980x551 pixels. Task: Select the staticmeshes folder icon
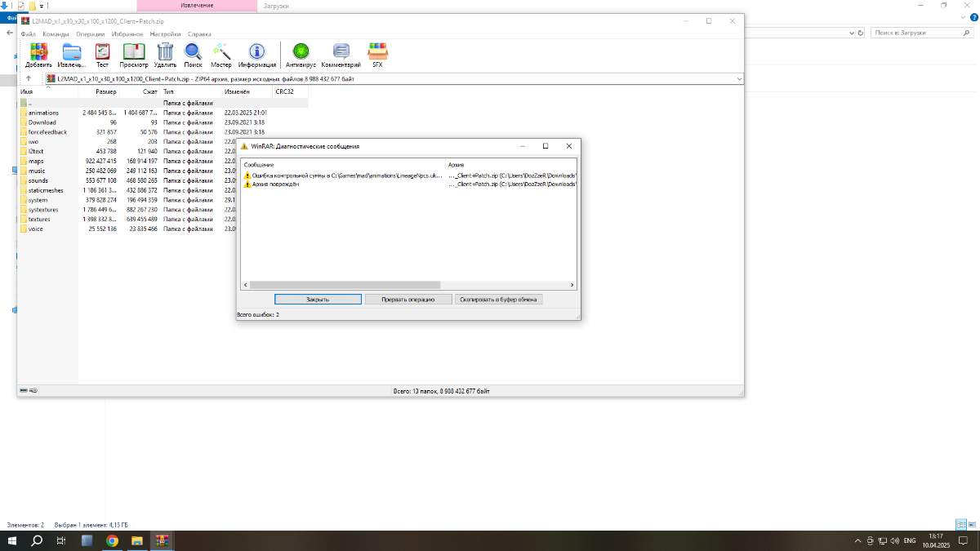24,190
